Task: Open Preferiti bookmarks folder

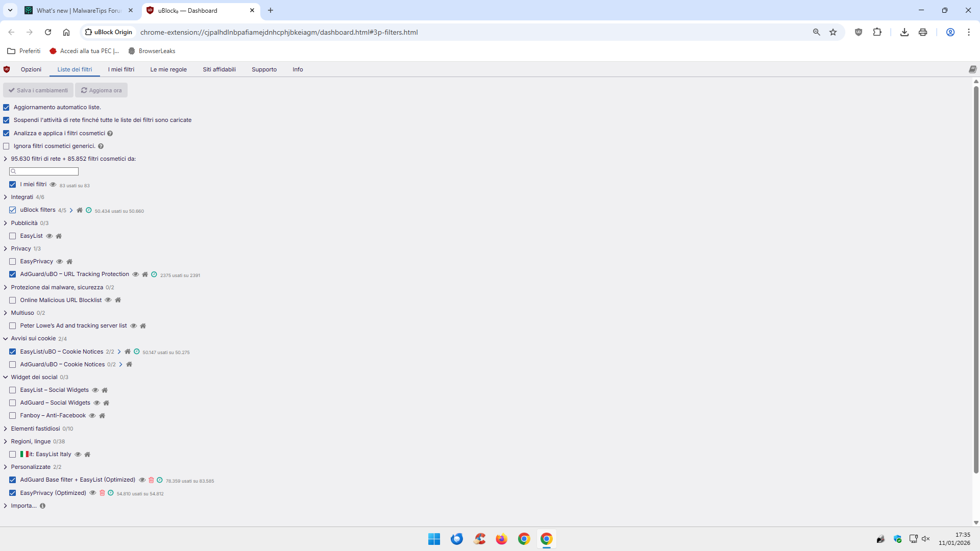Action: [x=24, y=51]
